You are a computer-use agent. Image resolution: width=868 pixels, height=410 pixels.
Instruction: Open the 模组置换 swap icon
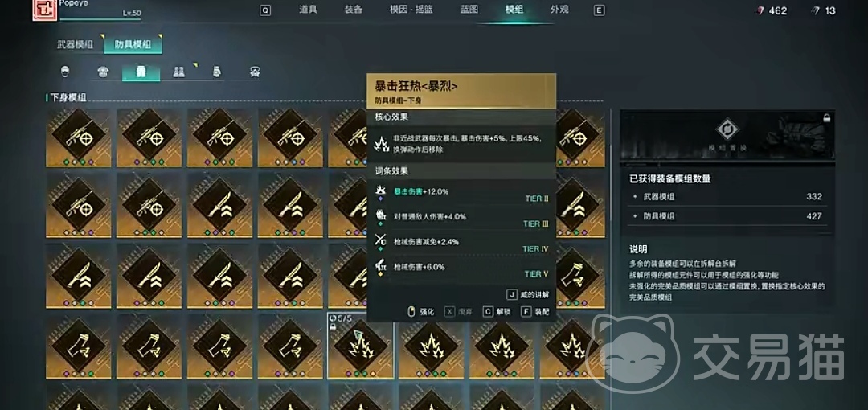coord(727,129)
